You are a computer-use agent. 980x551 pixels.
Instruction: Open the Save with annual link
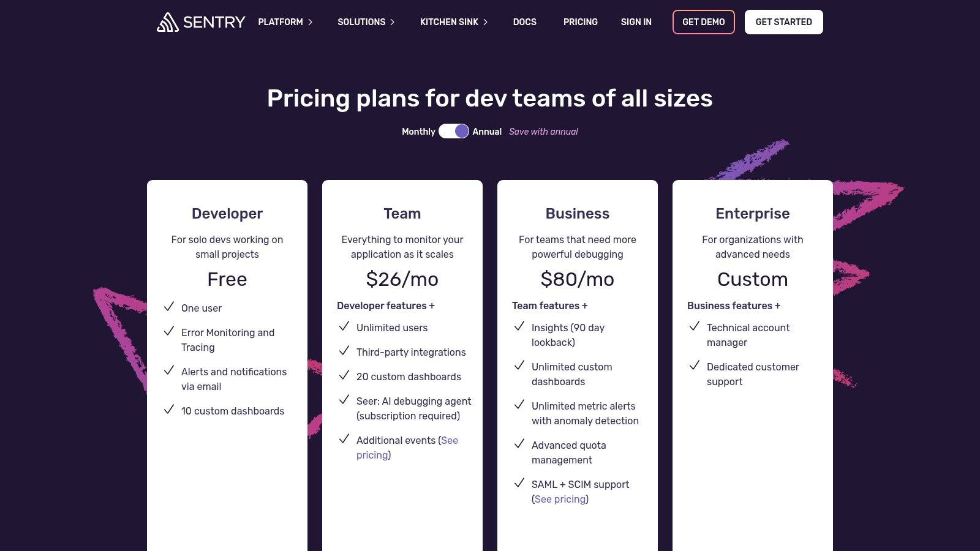[x=543, y=131]
